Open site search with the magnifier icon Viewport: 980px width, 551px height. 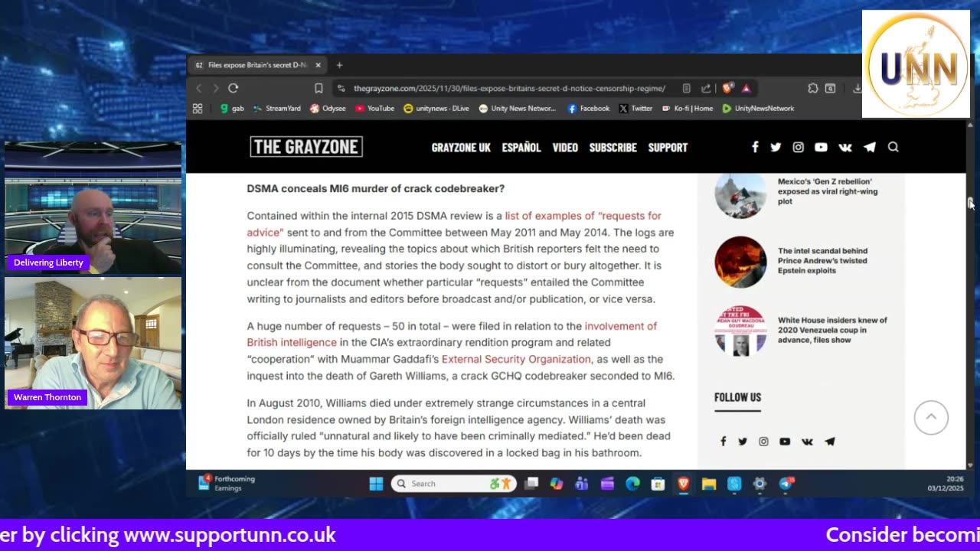coord(893,147)
